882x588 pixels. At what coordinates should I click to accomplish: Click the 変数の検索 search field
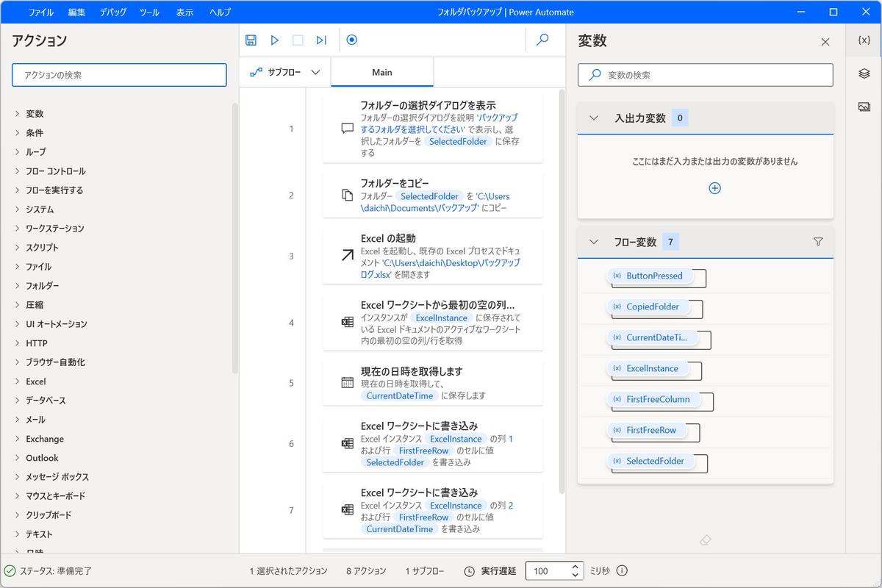(706, 75)
